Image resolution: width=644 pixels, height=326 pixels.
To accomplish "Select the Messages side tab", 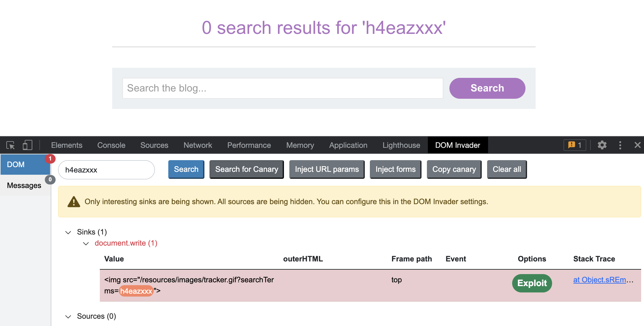I will coord(24,185).
